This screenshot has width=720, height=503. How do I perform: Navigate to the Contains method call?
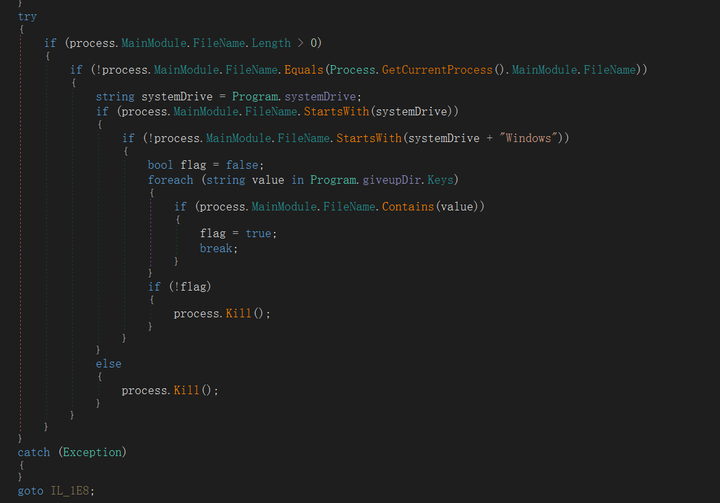409,206
